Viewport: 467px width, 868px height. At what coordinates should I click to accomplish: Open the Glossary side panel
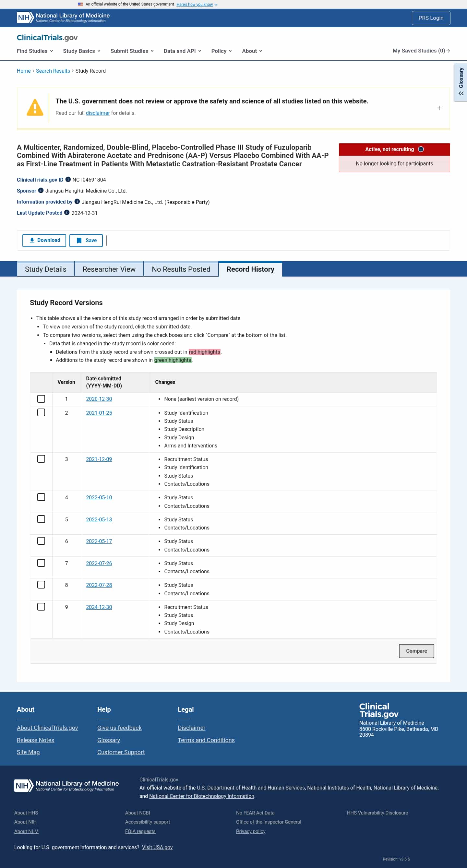click(x=461, y=82)
